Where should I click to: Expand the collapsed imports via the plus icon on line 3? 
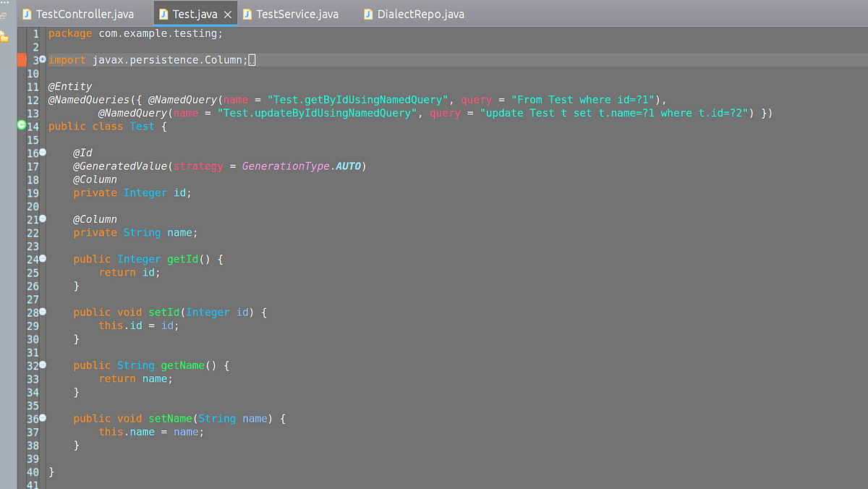coord(42,59)
